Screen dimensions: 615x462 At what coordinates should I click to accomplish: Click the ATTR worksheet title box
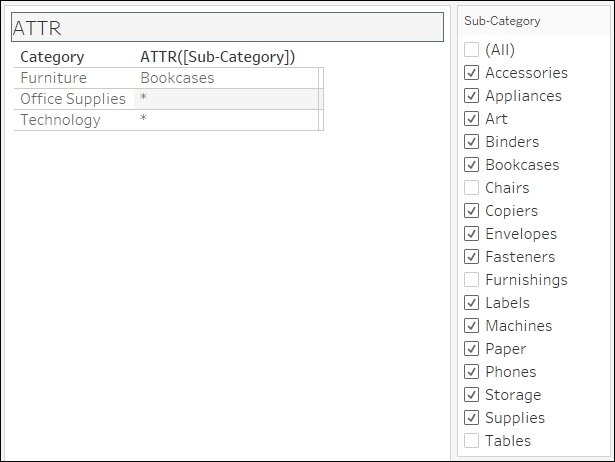point(227,27)
